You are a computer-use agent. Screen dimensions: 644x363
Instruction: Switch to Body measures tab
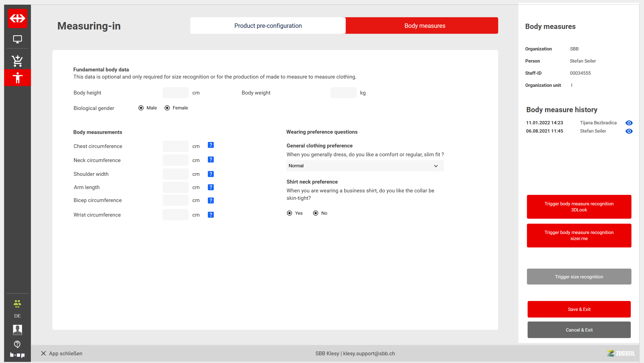tap(424, 26)
